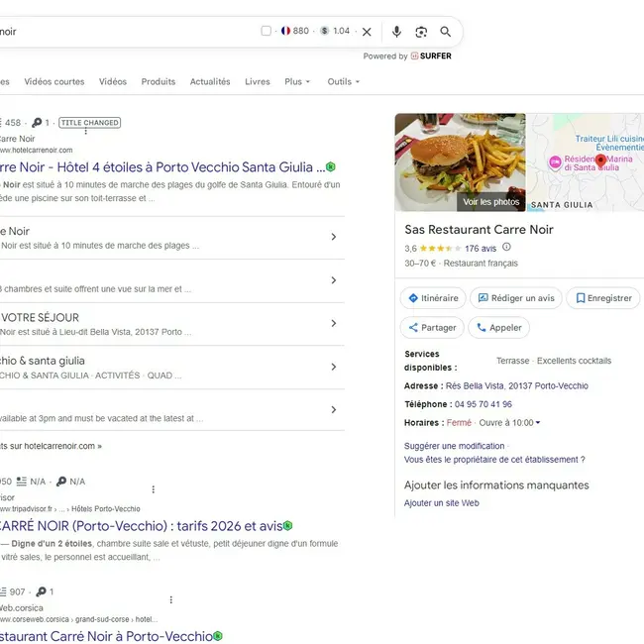Screen dimensions: 644x644
Task: Click word count icon beside N/A
Action: pos(22,482)
